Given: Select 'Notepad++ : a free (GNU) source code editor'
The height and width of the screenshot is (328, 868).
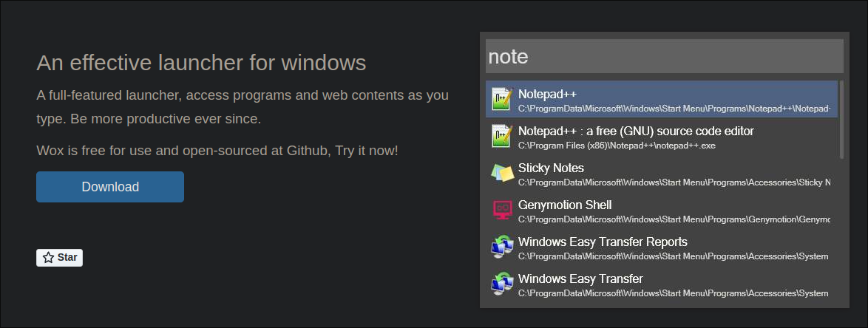Looking at the screenshot, I should [x=662, y=136].
